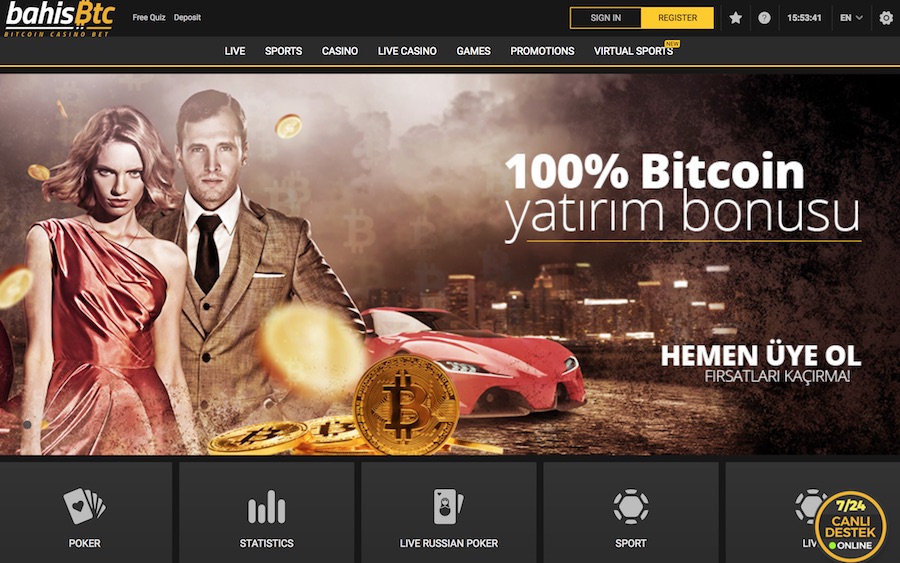
Task: Expand the EN language dropdown
Action: tap(851, 18)
